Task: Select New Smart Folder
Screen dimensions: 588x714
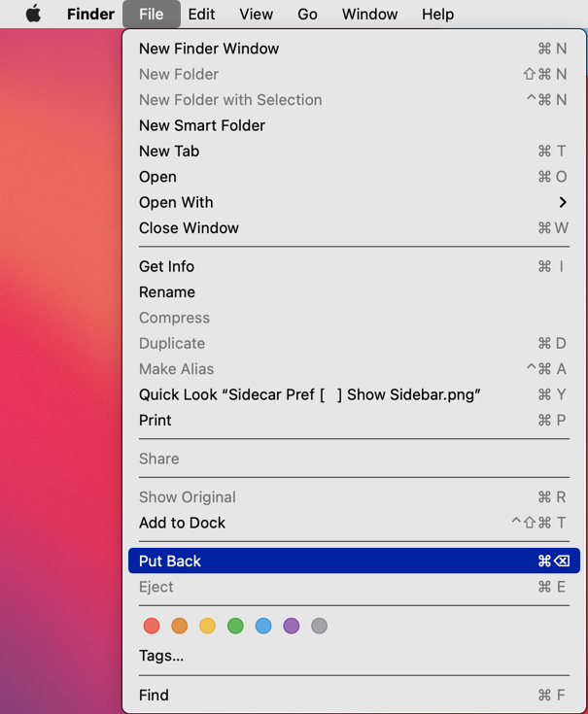Action: 354,125
